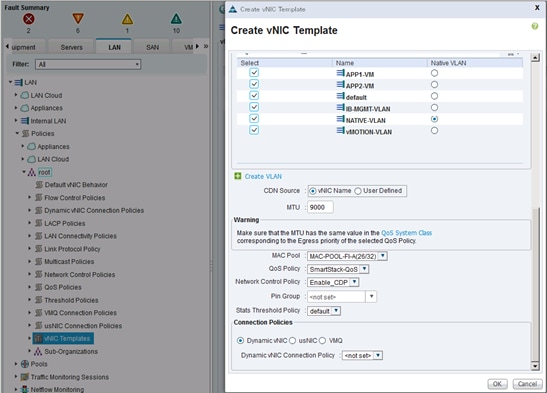The height and width of the screenshot is (393, 547).
Task: Click the dialog scrollbar up arrow
Action: [x=535, y=58]
